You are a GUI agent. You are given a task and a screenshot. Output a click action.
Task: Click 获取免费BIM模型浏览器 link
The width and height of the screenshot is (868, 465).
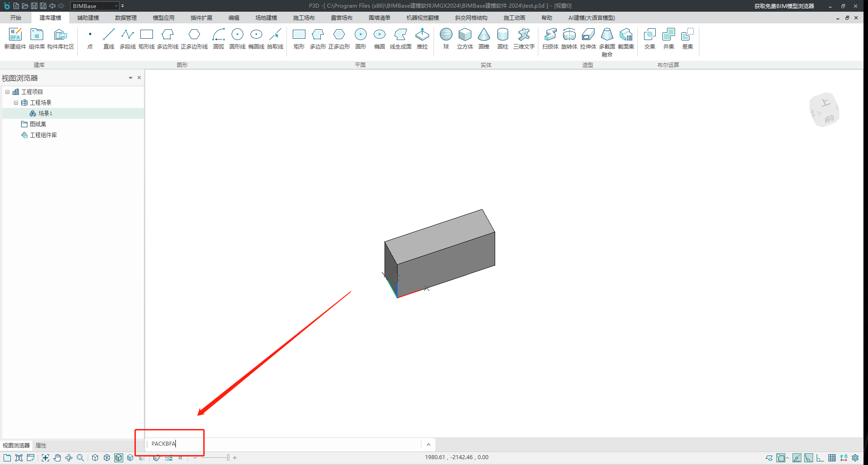784,6
